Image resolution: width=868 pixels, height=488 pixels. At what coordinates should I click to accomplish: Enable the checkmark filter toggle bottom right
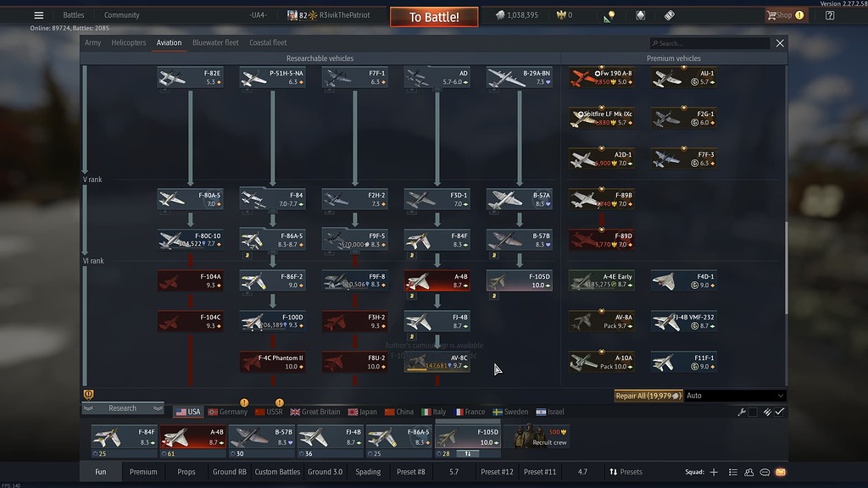tap(778, 411)
